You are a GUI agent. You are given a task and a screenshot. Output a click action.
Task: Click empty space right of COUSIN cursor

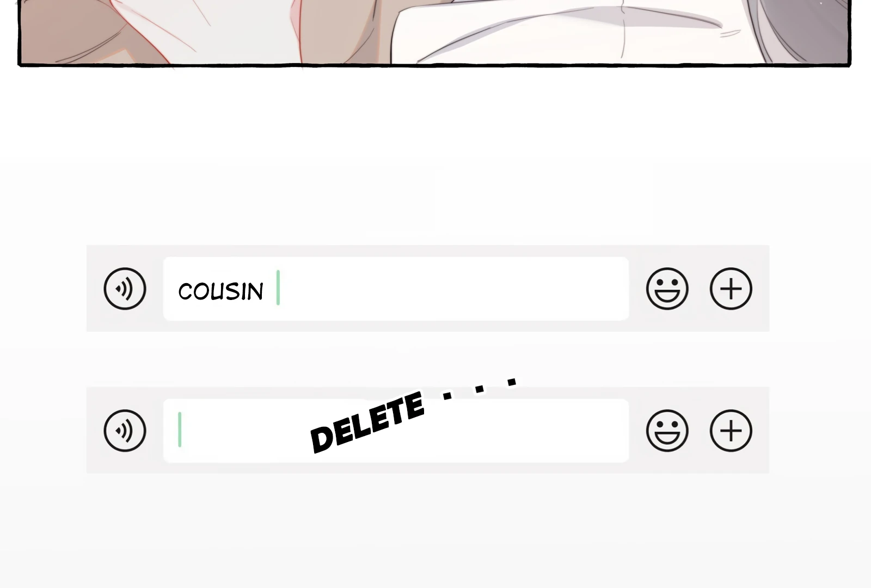(x=452, y=289)
